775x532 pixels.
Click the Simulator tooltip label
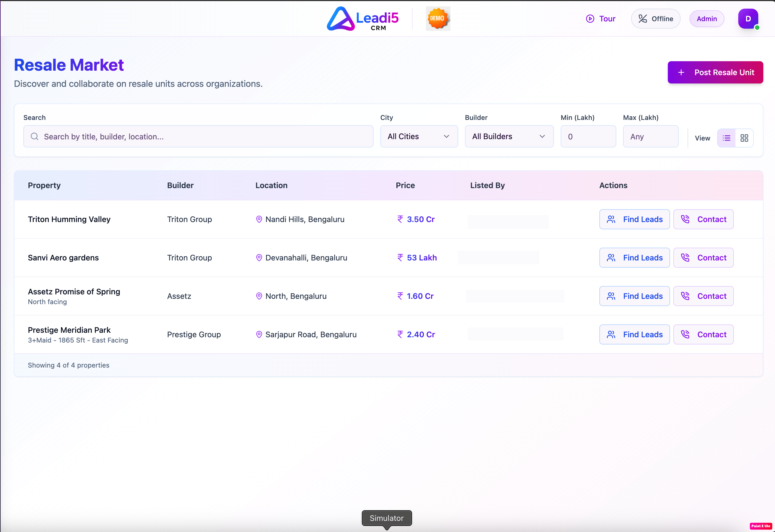tap(386, 518)
